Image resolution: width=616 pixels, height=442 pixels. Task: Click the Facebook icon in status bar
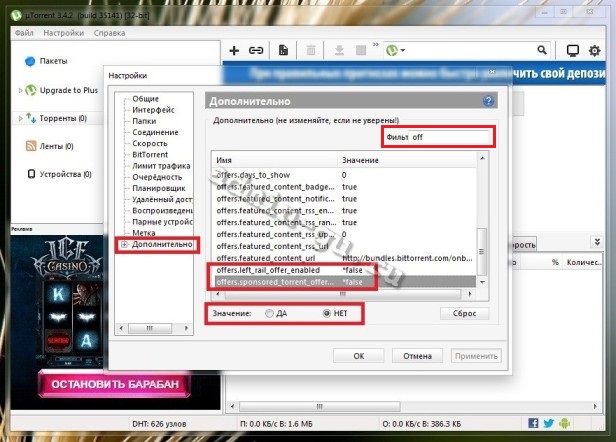click(x=534, y=425)
